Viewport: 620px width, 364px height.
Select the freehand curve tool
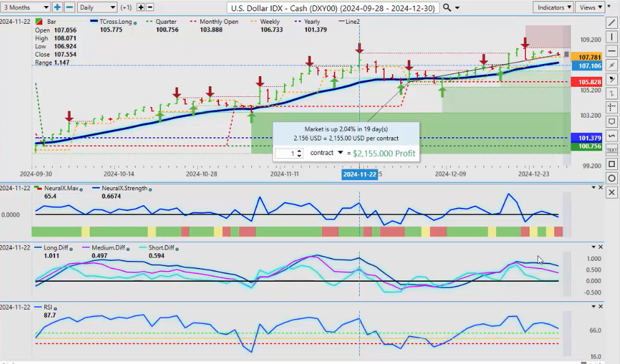click(x=611, y=135)
